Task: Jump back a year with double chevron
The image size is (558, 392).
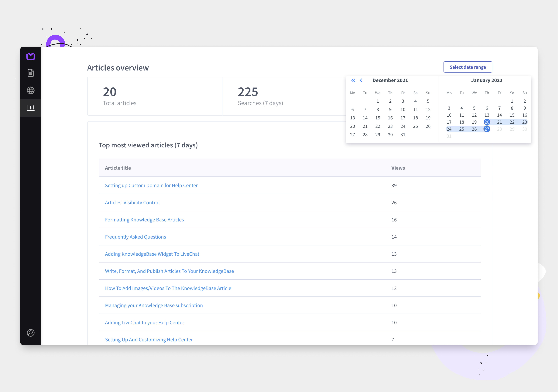Action: pos(353,80)
